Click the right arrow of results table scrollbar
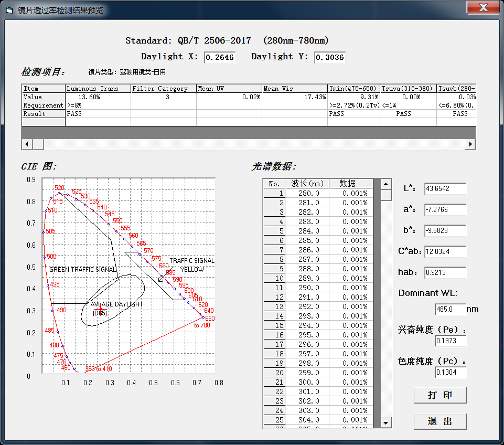 (470, 144)
